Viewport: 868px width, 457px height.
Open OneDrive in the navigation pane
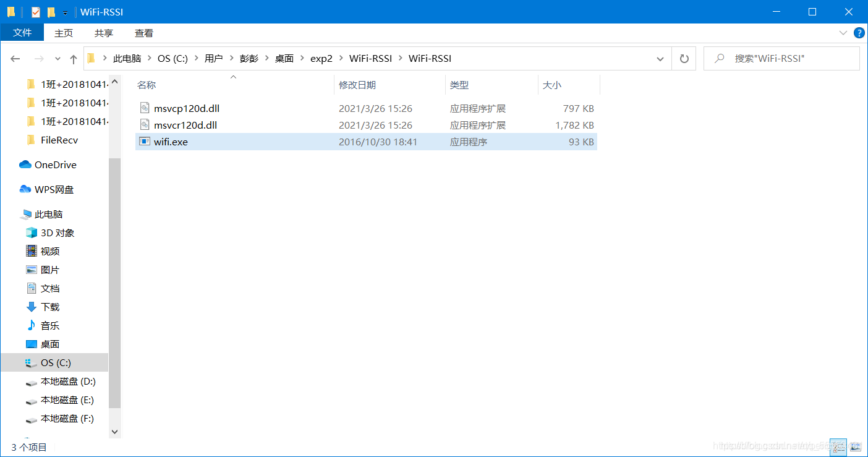coord(56,164)
